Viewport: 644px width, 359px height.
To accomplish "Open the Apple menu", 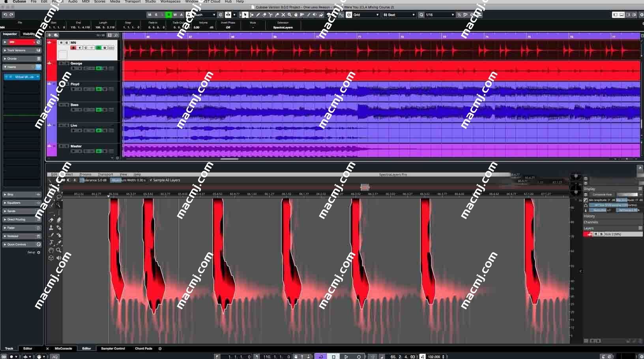I will 6,2.
